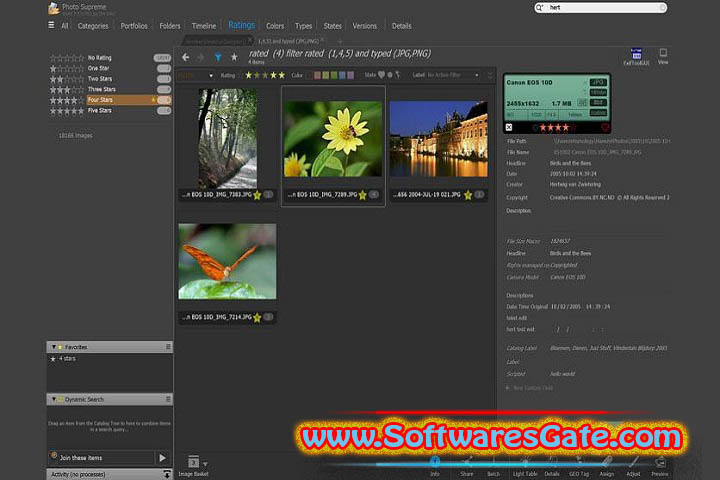Toggle the blue funnel filter icon

(218, 57)
